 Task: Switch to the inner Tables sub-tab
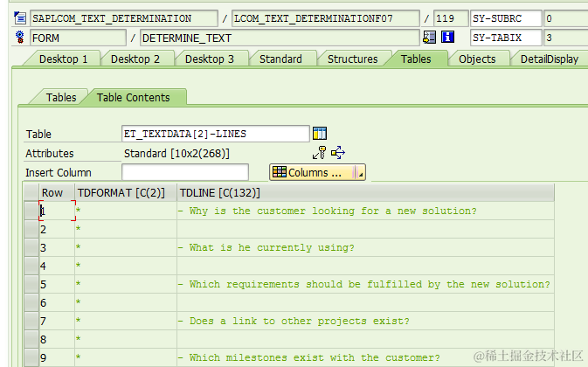61,98
